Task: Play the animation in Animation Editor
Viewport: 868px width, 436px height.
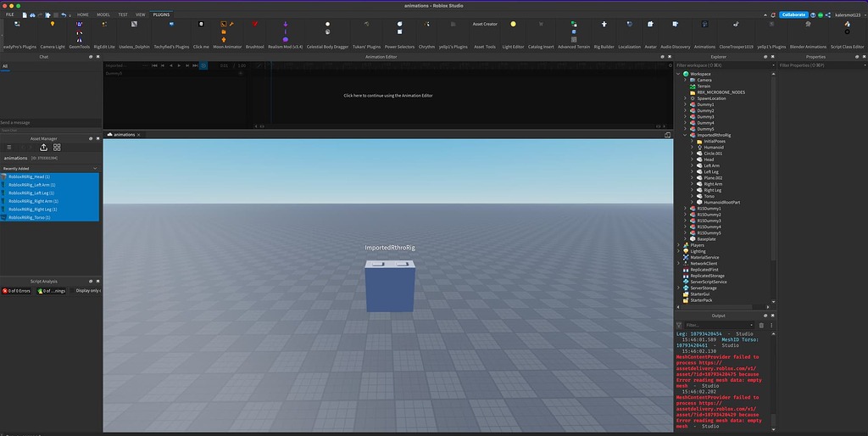Action: pyautogui.click(x=179, y=65)
